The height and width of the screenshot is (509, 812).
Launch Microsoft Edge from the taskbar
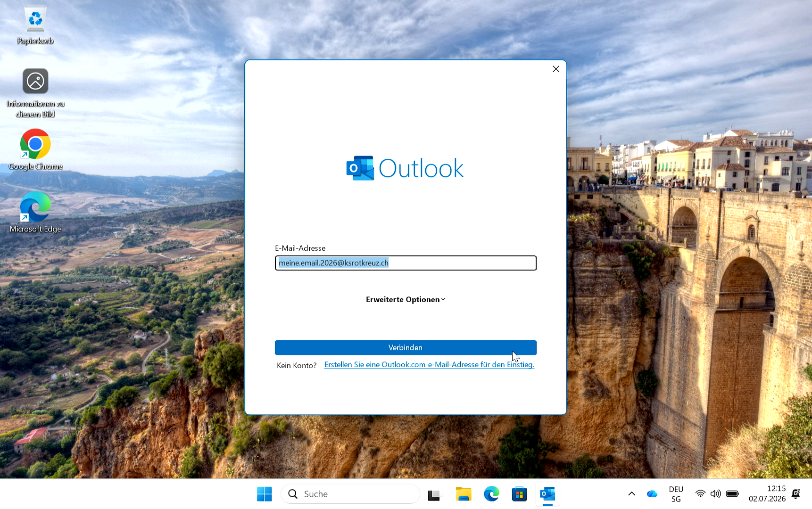click(x=491, y=494)
